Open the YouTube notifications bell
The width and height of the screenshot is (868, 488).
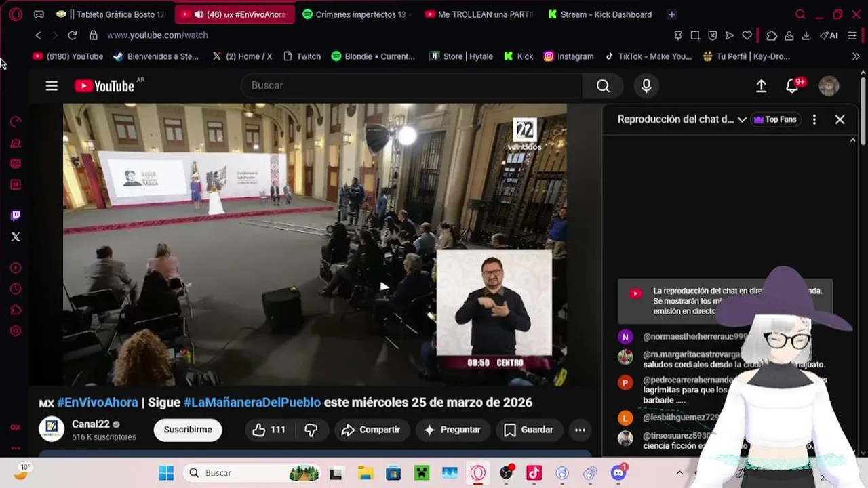click(x=792, y=85)
